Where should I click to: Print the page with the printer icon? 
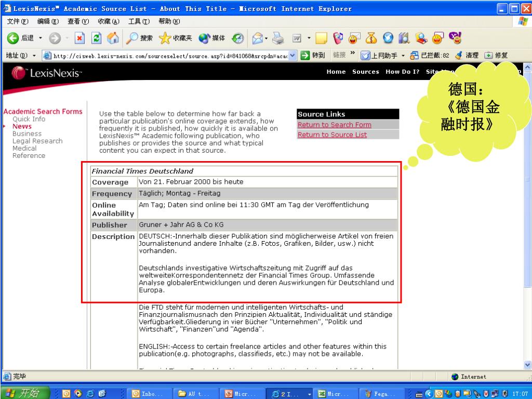pos(278,38)
